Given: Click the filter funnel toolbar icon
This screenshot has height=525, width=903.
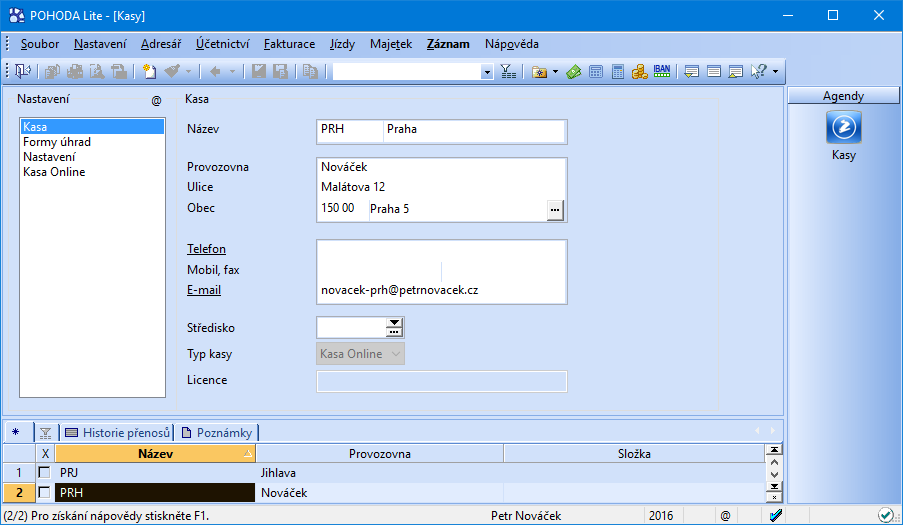Looking at the screenshot, I should coord(508,71).
